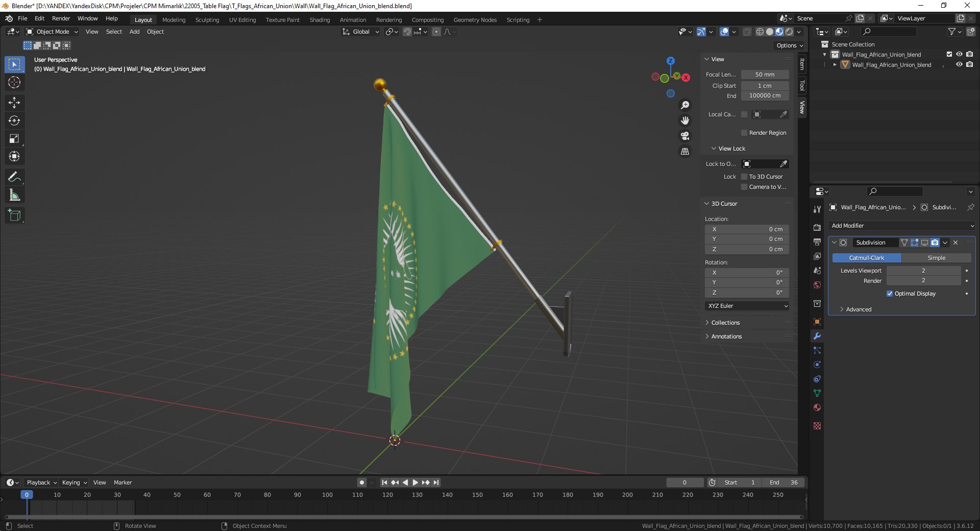Open the Add Modifier dropdown
The height and width of the screenshot is (531, 980).
click(902, 226)
